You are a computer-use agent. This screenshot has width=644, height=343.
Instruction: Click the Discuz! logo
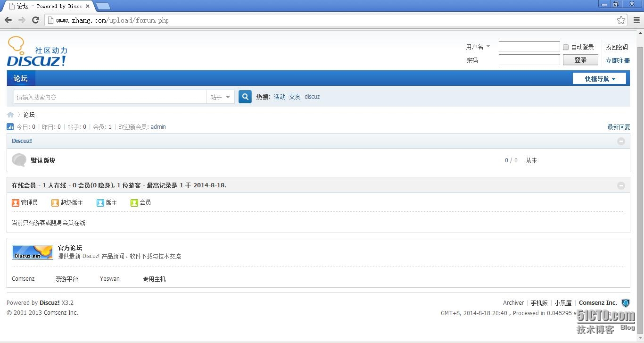[37, 51]
